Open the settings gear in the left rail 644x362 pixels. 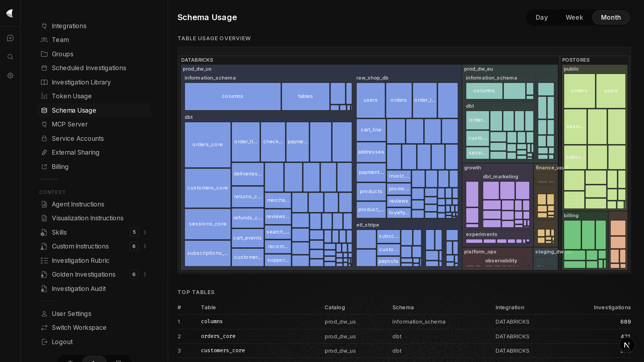coord(10,76)
